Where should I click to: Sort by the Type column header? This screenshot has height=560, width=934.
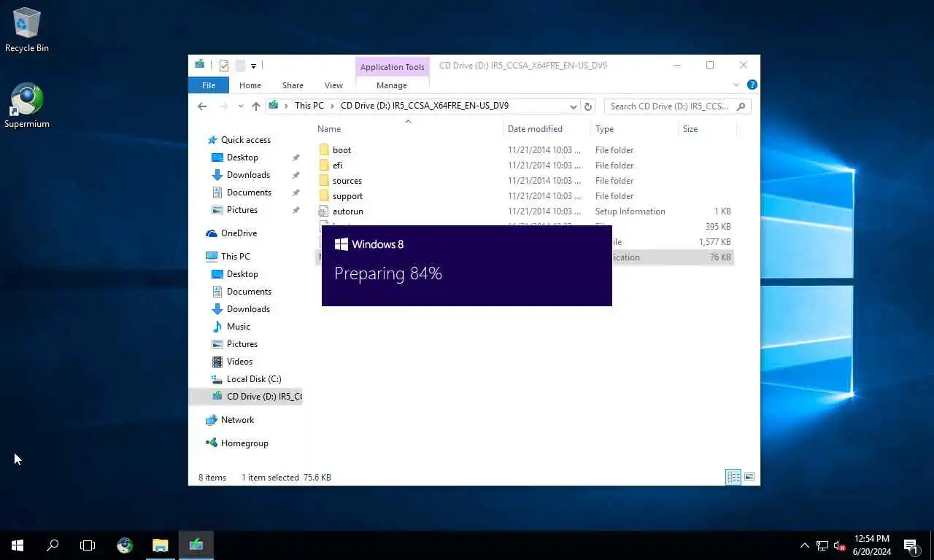tap(604, 129)
